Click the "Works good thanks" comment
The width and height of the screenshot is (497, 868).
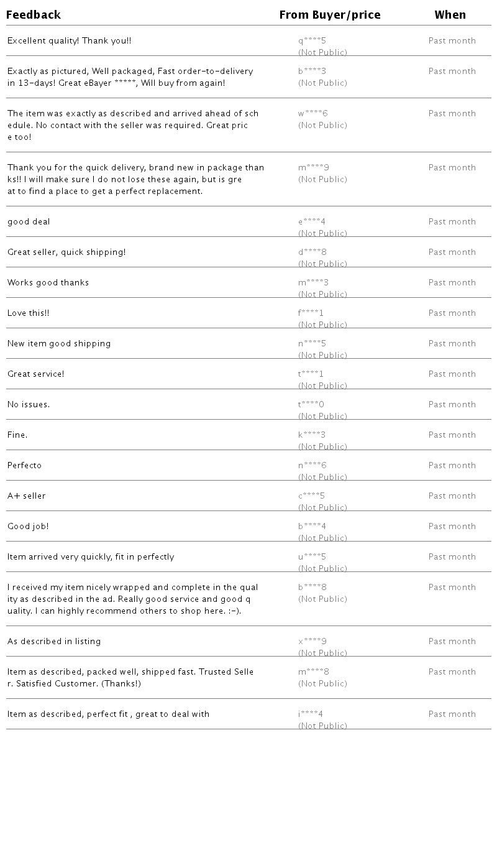click(48, 283)
